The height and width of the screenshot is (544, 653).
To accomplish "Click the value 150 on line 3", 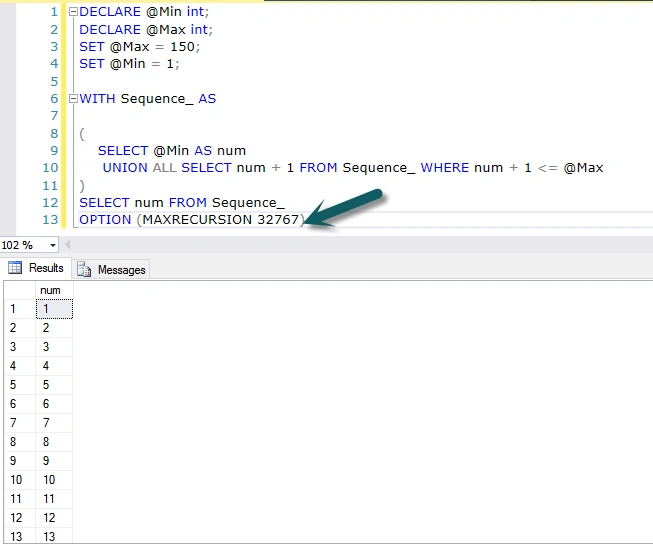I will click(x=182, y=47).
